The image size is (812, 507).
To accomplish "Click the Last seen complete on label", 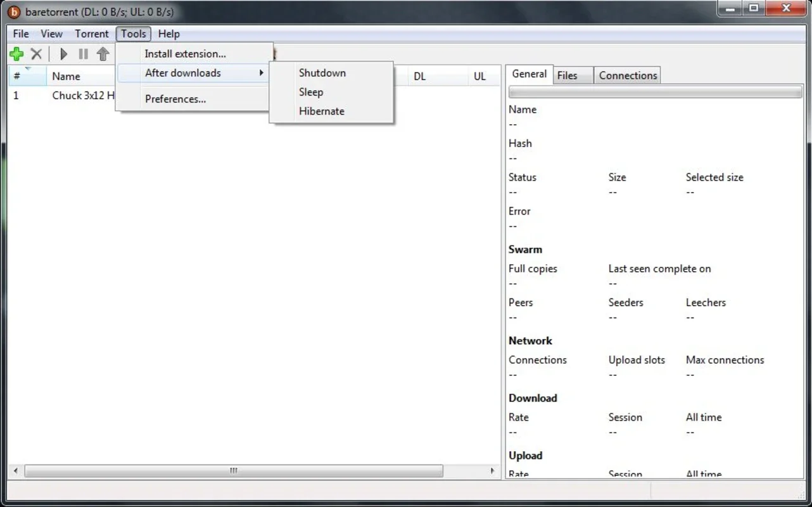I will [x=659, y=269].
